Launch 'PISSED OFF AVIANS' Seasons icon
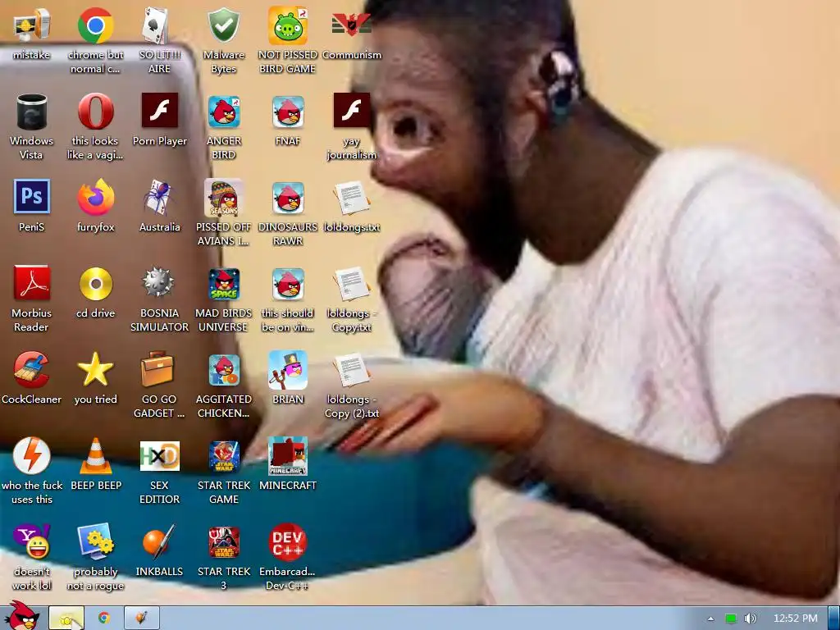 click(223, 197)
